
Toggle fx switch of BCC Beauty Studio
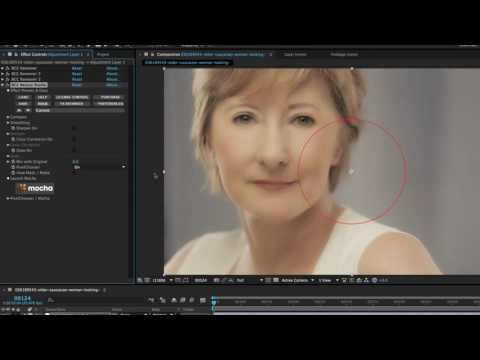7,85
